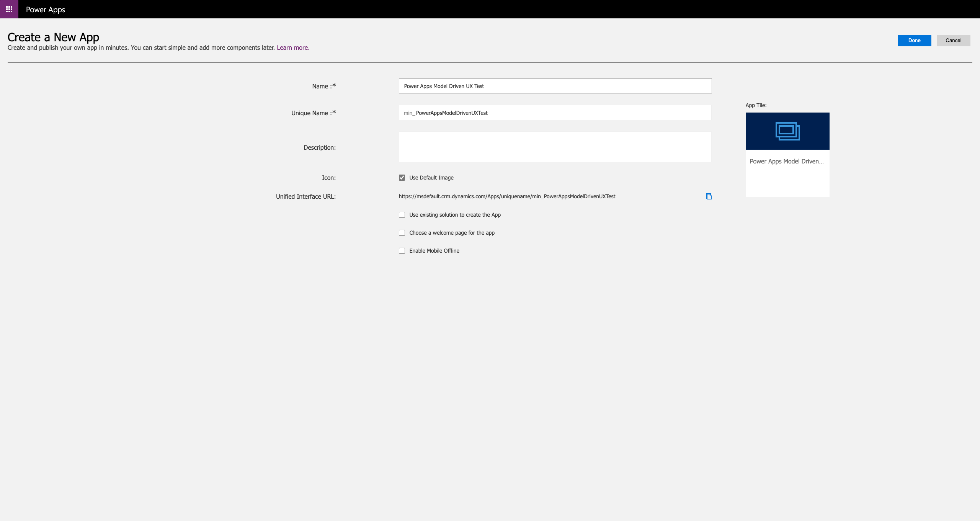Screen dimensions: 980x521
Task: Enable 'Use existing solution to create the App'
Action: [401, 214]
